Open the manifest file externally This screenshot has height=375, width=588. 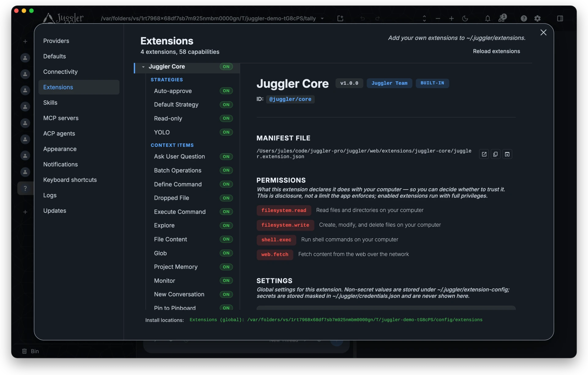pos(484,154)
